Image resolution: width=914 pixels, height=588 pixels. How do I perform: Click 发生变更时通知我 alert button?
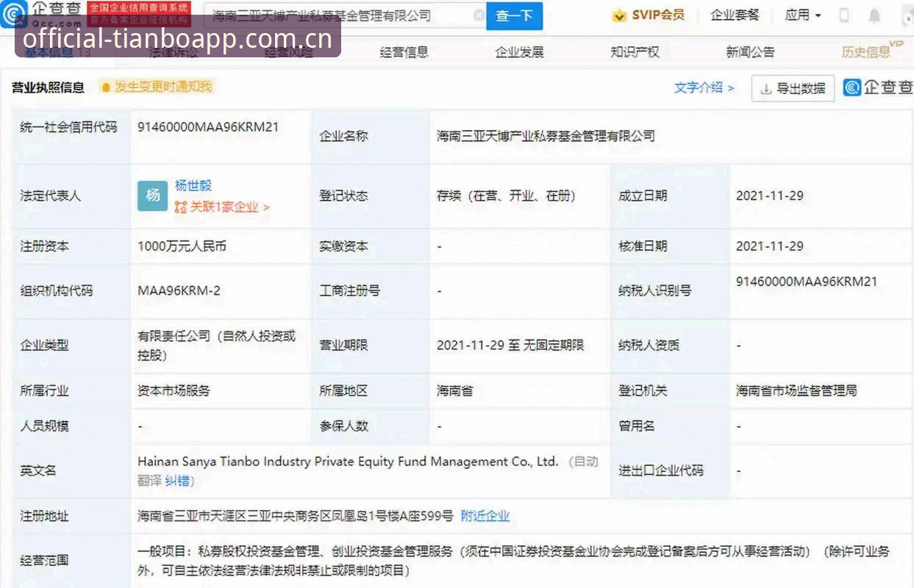(x=157, y=87)
